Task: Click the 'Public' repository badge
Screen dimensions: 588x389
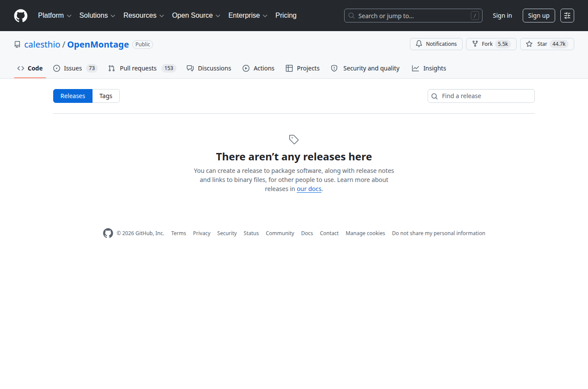Action: 143,45
